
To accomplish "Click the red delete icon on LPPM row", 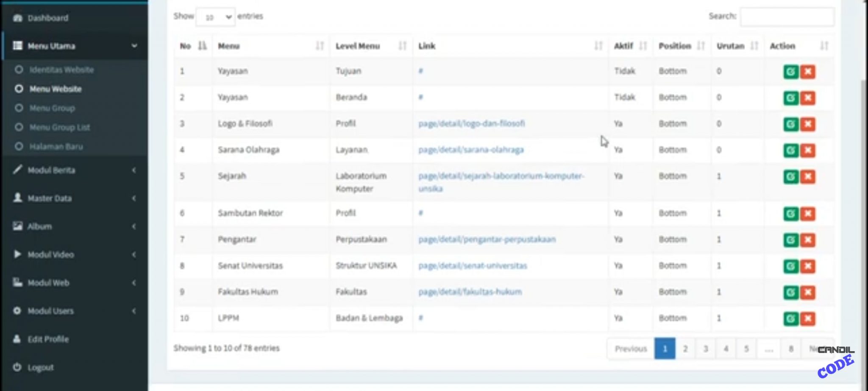I will tap(808, 319).
